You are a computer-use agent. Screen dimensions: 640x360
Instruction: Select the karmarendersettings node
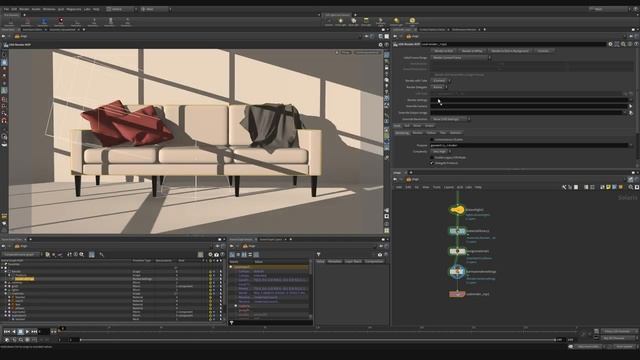tap(457, 271)
